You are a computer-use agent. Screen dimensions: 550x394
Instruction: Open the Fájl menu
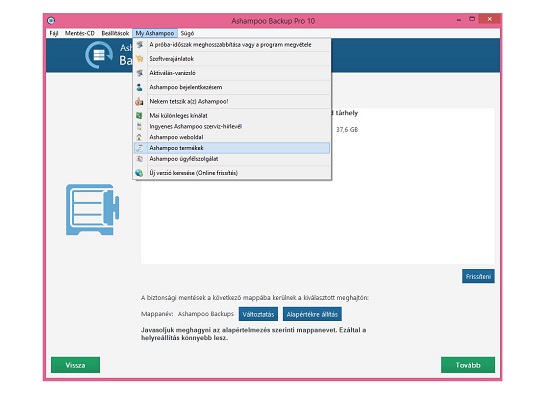point(54,33)
